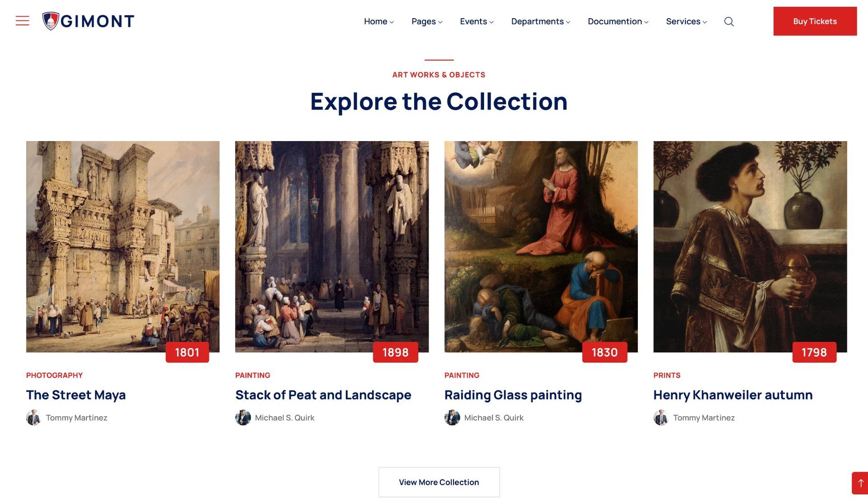
Task: Open the search magnifier icon
Action: 729,21
